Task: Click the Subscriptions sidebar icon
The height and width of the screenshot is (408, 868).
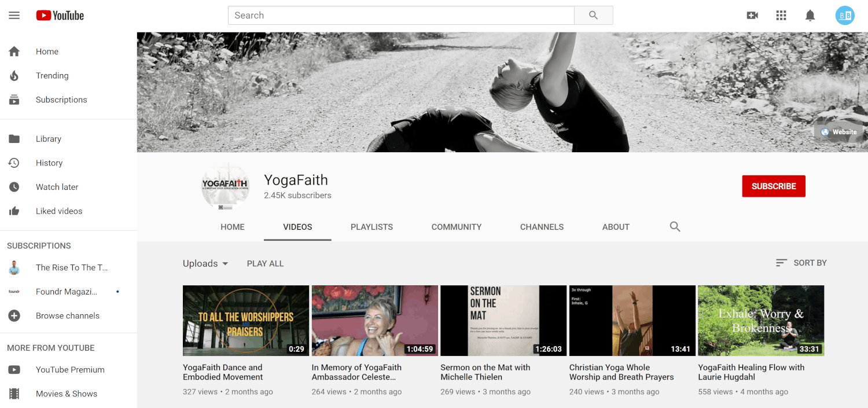Action: 14,100
